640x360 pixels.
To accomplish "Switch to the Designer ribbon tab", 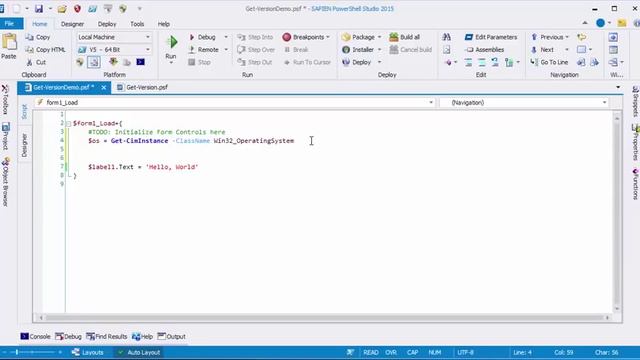I will (72, 24).
